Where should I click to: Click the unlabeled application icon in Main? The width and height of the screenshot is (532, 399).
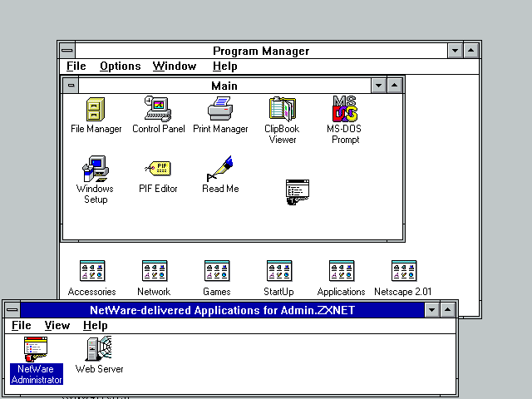[x=298, y=192]
